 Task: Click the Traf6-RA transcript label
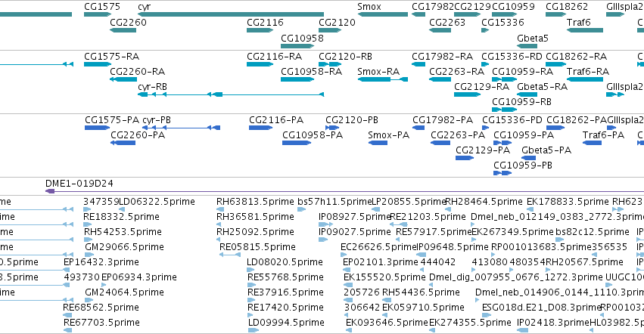(588, 71)
